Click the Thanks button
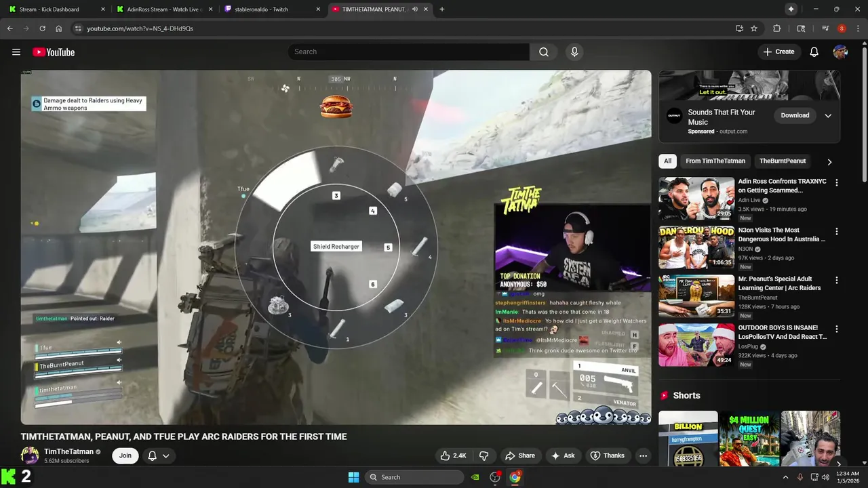This screenshot has width=868, height=488. click(x=607, y=455)
